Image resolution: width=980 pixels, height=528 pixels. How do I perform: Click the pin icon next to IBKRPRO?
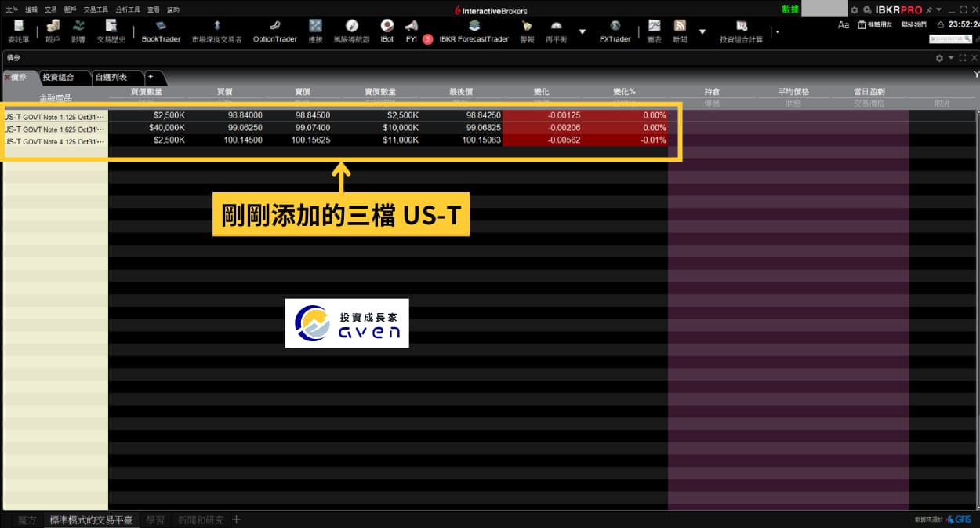click(x=929, y=10)
